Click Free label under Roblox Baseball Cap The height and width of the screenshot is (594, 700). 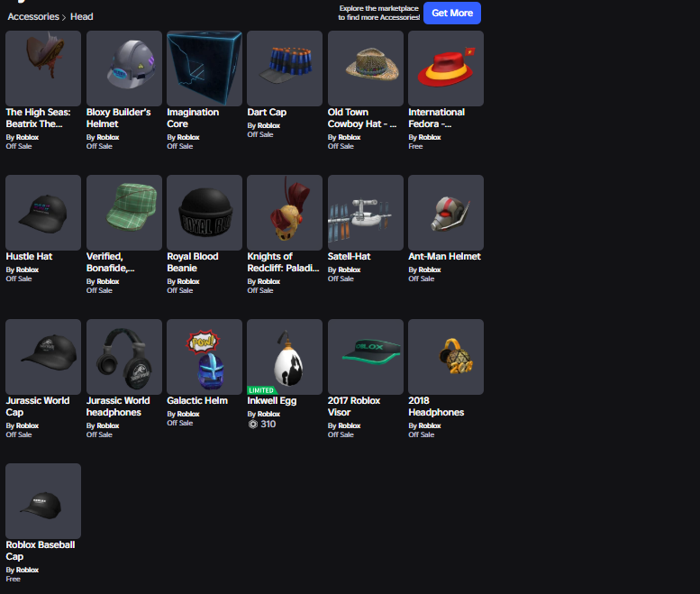pos(13,579)
